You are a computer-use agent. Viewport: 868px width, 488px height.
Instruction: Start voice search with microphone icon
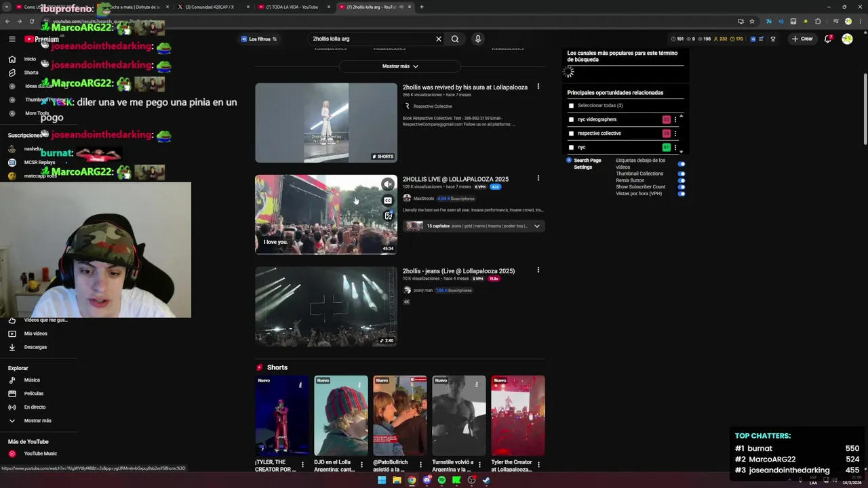tap(478, 39)
